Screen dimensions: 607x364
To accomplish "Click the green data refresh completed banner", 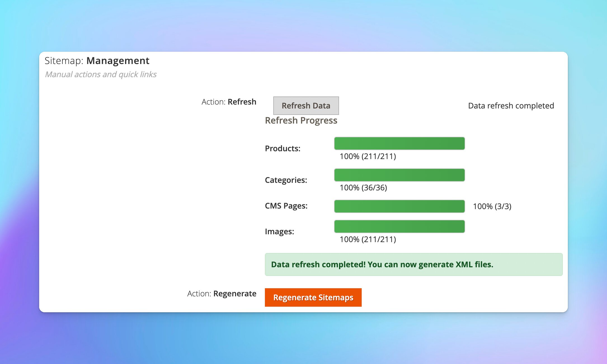I will pyautogui.click(x=413, y=264).
